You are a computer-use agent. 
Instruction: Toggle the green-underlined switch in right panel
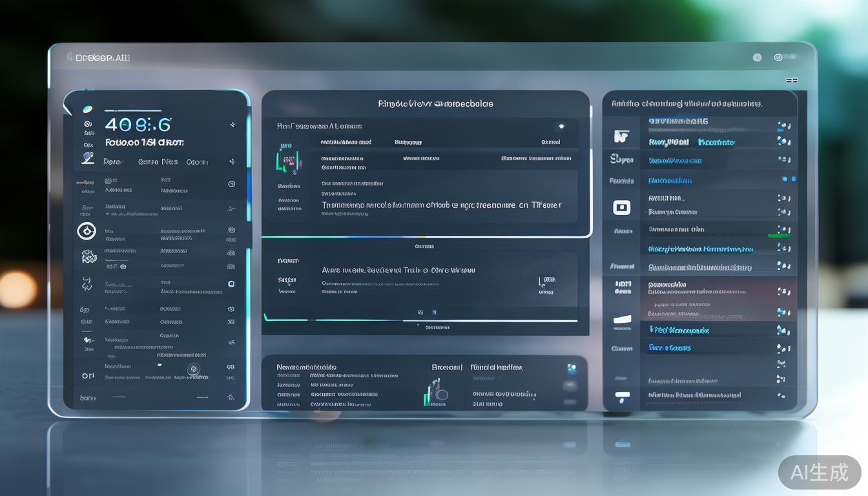pyautogui.click(x=783, y=231)
